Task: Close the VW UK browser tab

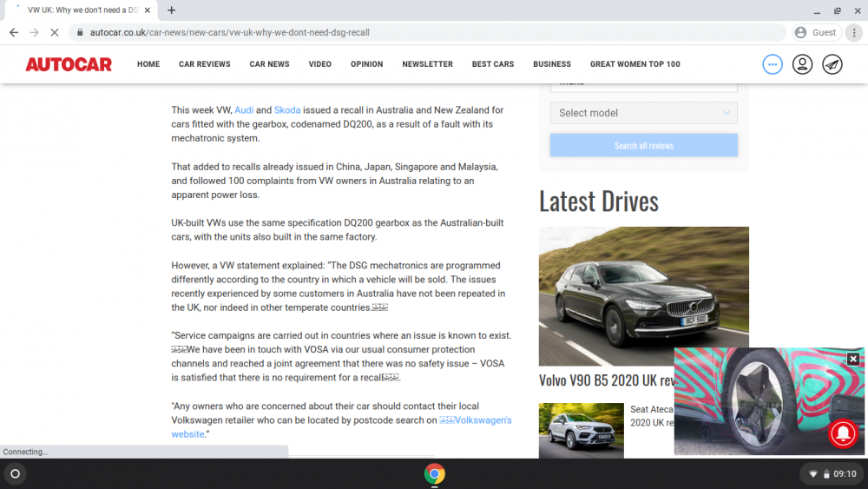Action: click(x=148, y=10)
